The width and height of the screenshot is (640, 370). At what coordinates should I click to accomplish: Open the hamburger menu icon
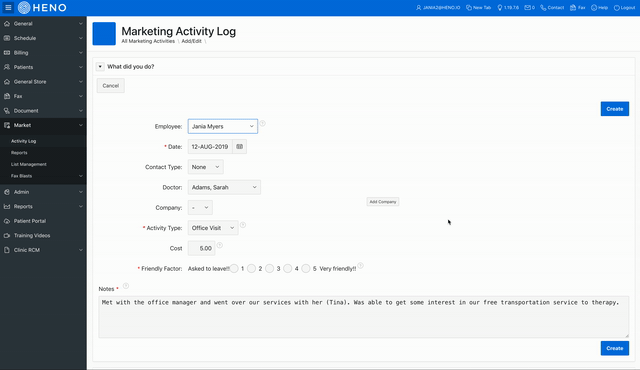pos(8,7)
